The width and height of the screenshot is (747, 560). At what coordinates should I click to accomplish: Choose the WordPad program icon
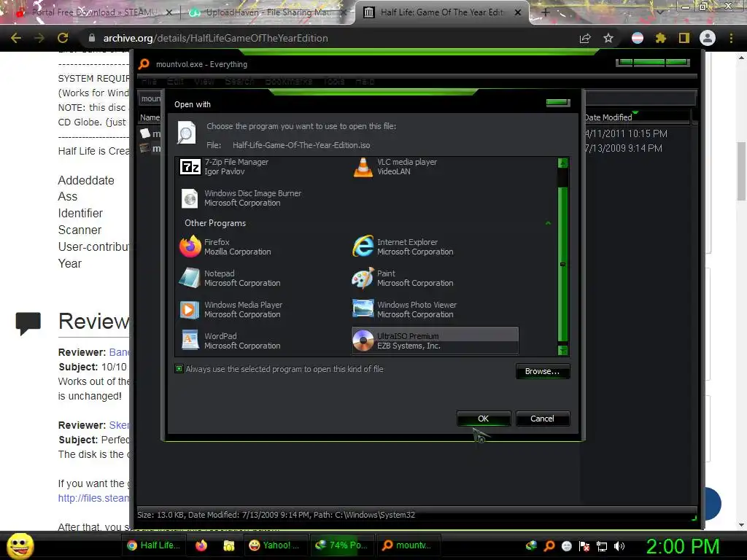(x=190, y=341)
